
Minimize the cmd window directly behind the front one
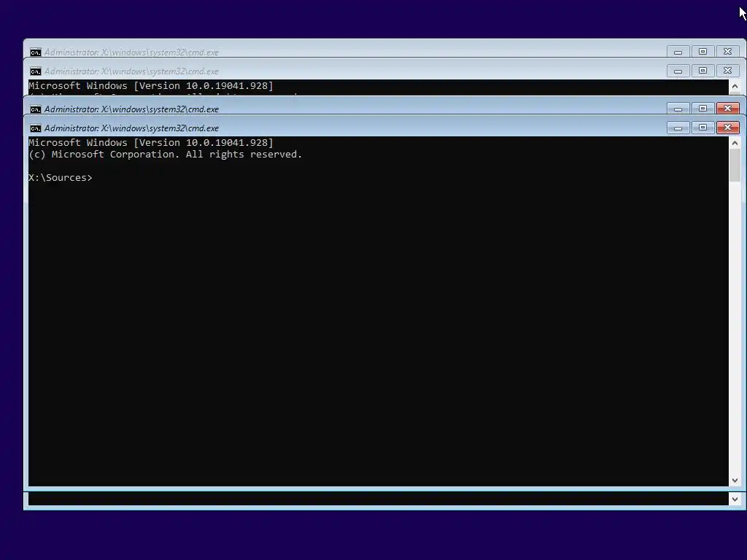678,109
